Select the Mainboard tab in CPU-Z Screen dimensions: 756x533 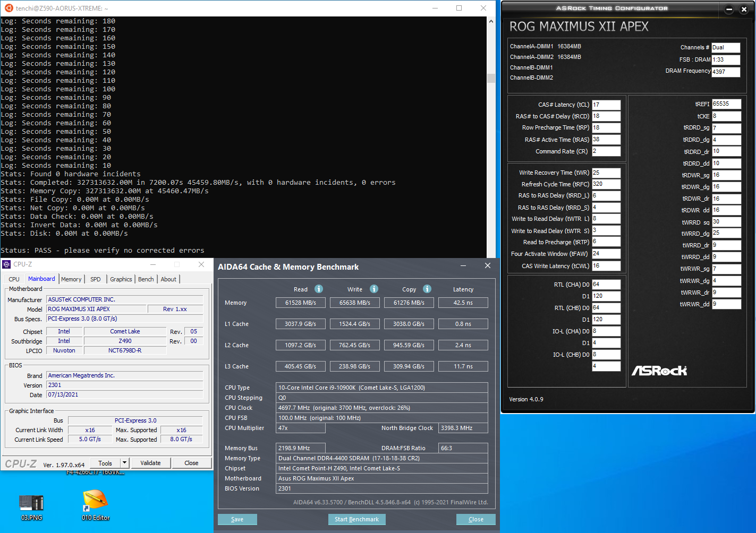click(x=41, y=279)
